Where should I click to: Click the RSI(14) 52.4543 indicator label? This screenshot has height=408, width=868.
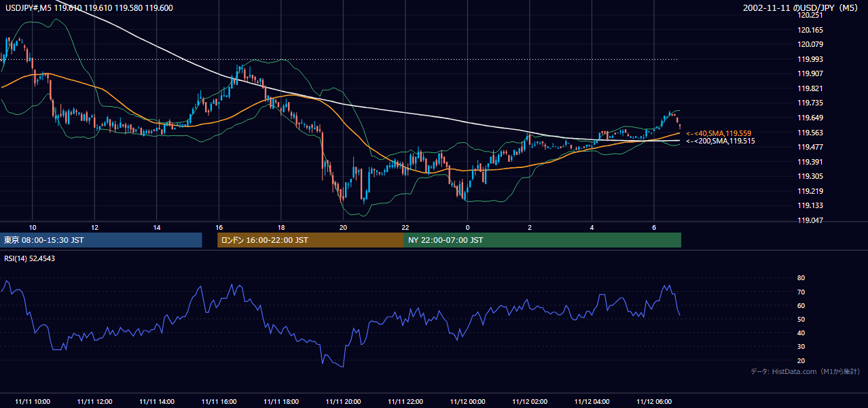coord(30,258)
